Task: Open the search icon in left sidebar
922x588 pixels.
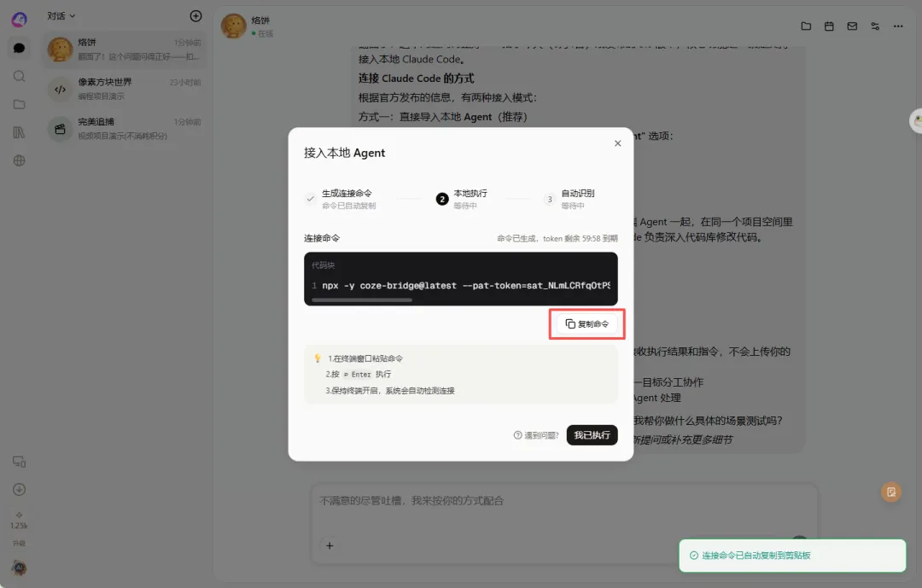Action: 19,76
